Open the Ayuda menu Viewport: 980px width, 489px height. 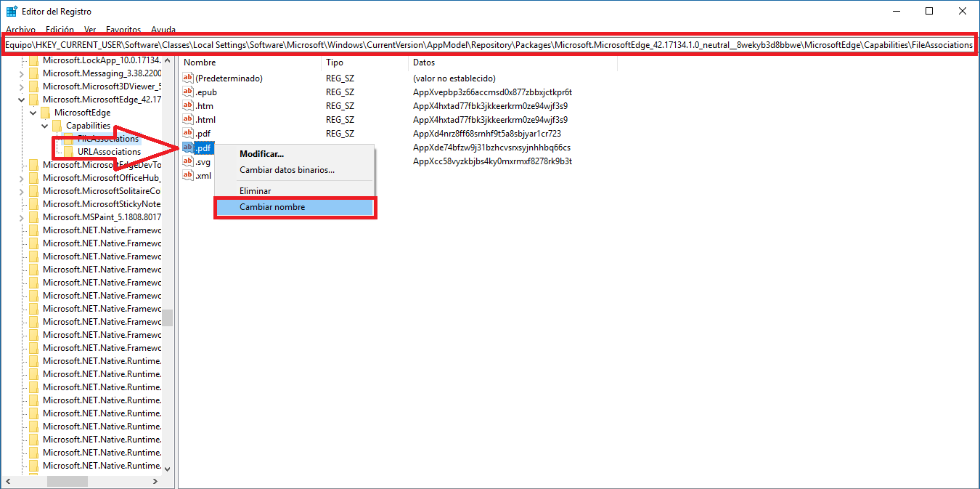point(163,30)
